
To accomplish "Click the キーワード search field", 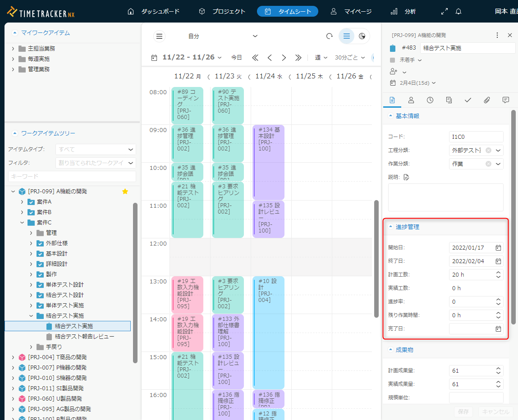I will pyautogui.click(x=72, y=176).
